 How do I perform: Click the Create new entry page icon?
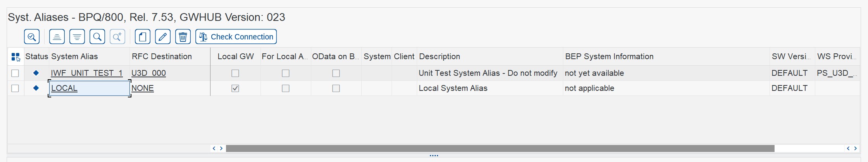tap(143, 37)
